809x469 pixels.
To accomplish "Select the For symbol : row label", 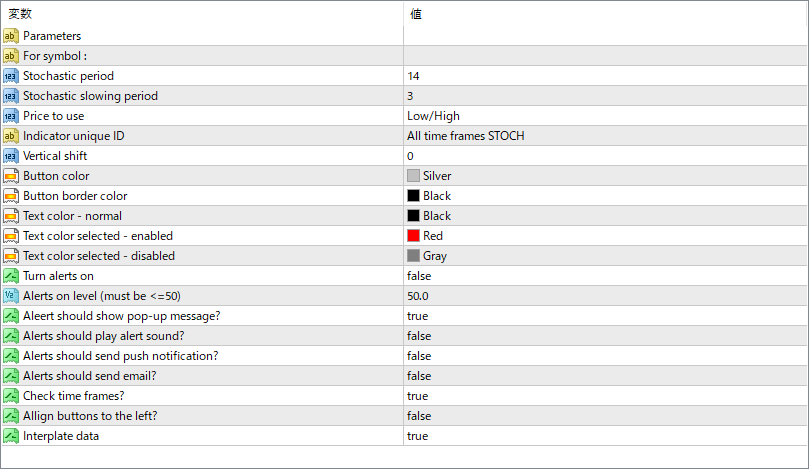I will 55,56.
